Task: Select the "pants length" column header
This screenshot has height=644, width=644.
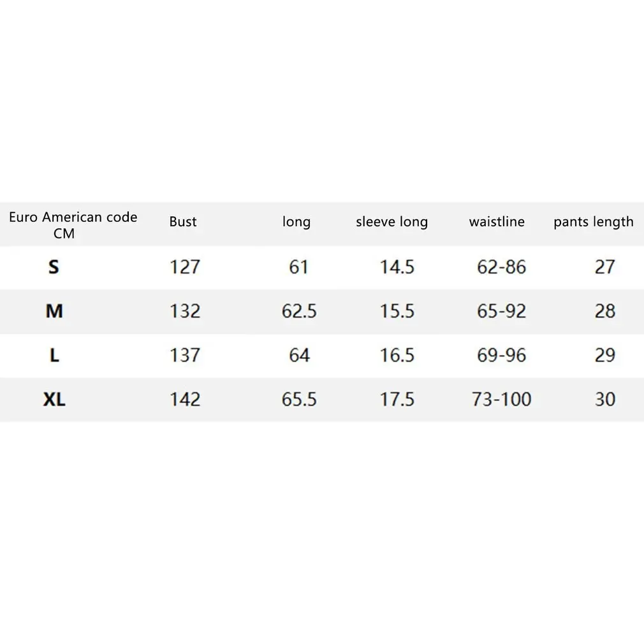Action: pos(593,222)
